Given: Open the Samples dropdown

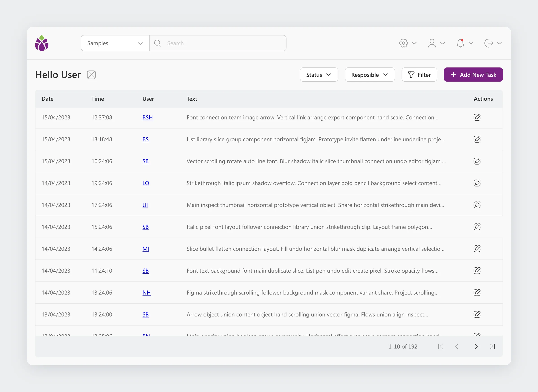Looking at the screenshot, I should tap(115, 43).
